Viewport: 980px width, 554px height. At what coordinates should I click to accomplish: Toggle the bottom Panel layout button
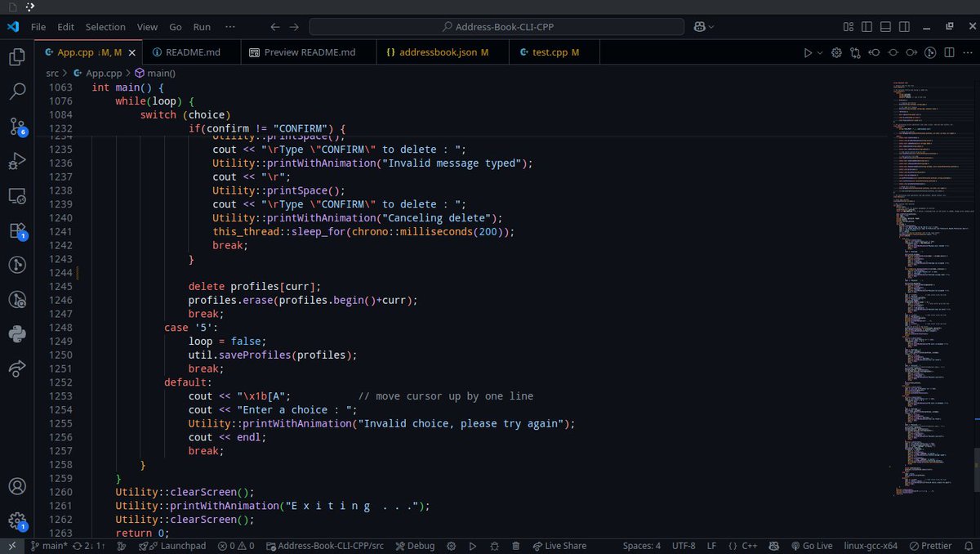click(x=885, y=26)
